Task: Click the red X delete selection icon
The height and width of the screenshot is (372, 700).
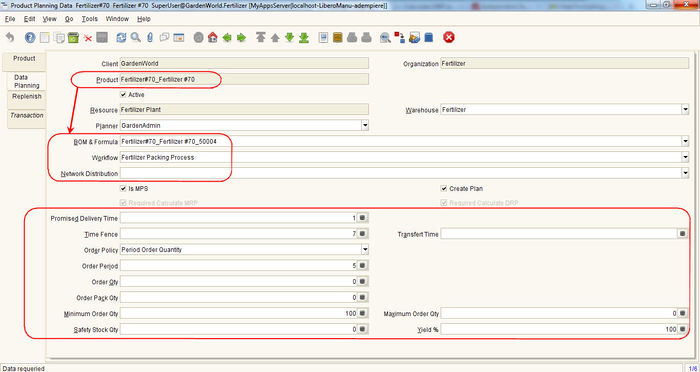Action: [x=88, y=38]
